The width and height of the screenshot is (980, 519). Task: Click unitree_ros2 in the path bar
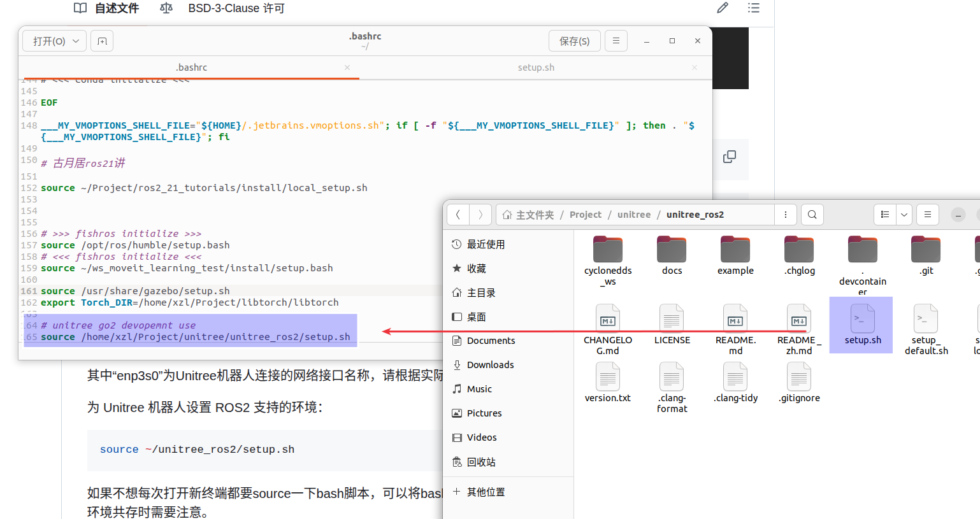click(695, 215)
